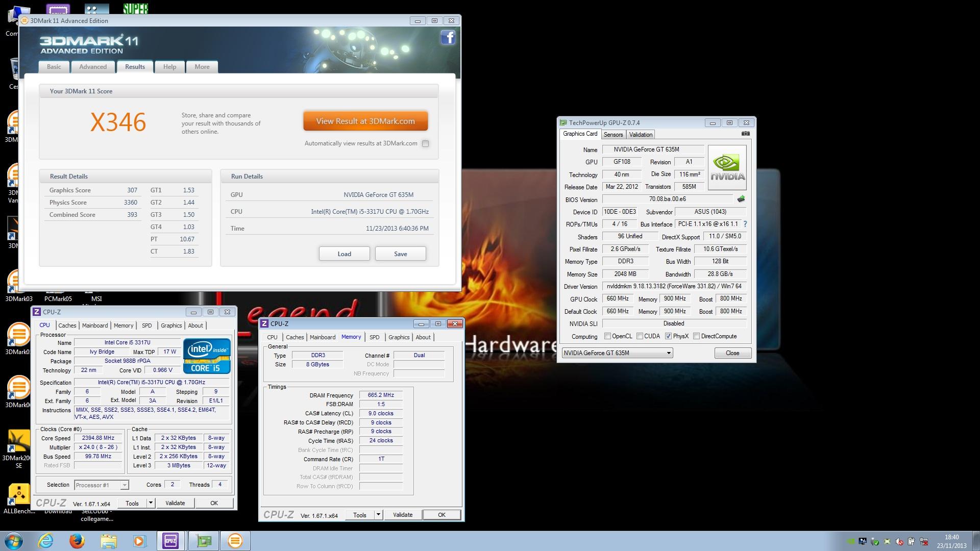This screenshot has width=980, height=551.
Task: Switch to Validation tab in GPU-Z
Action: 641,135
